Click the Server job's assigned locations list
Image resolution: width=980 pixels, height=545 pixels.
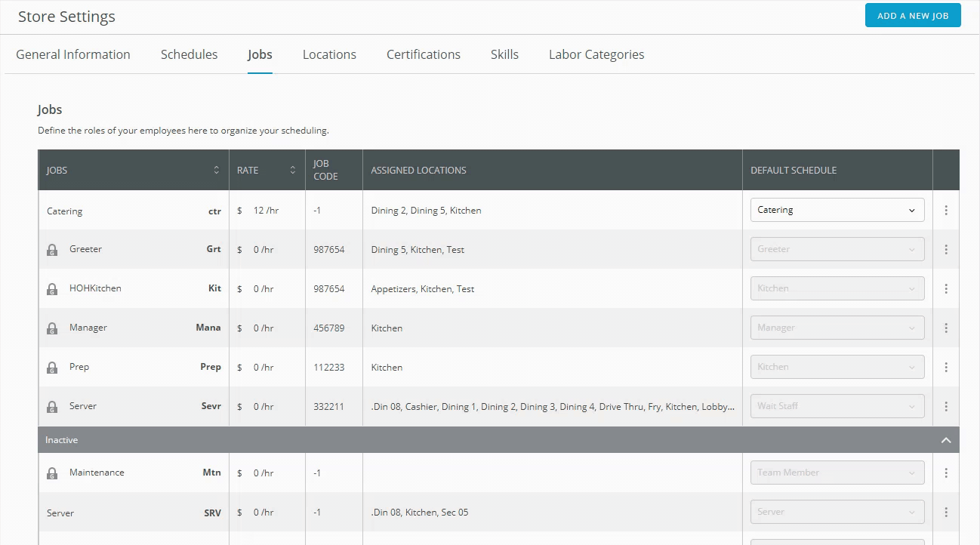tap(552, 407)
